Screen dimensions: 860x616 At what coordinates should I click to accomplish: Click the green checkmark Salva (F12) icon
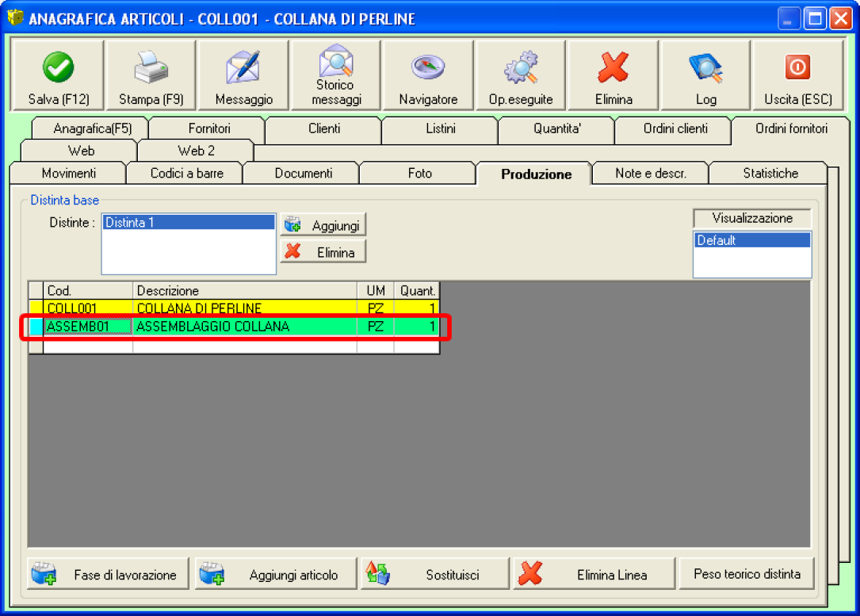click(58, 69)
